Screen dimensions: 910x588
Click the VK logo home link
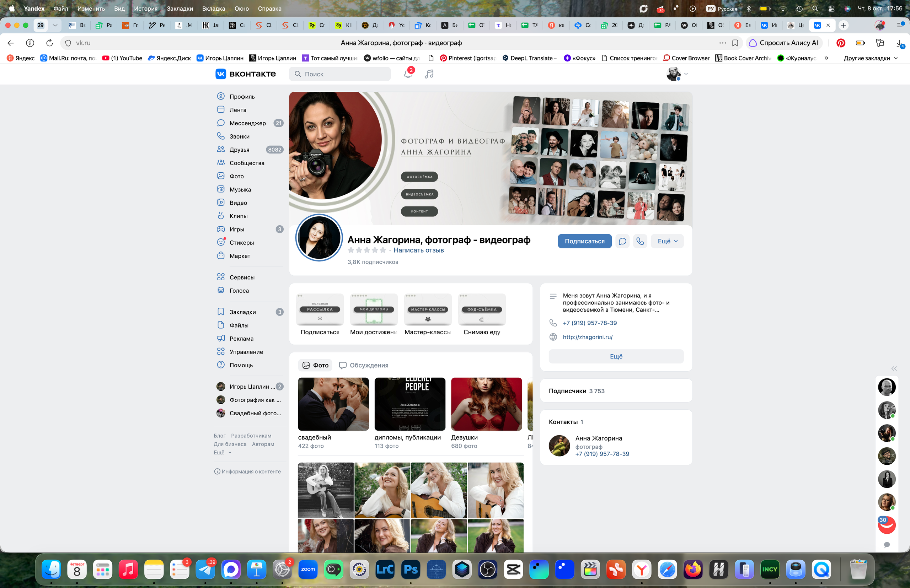click(246, 74)
